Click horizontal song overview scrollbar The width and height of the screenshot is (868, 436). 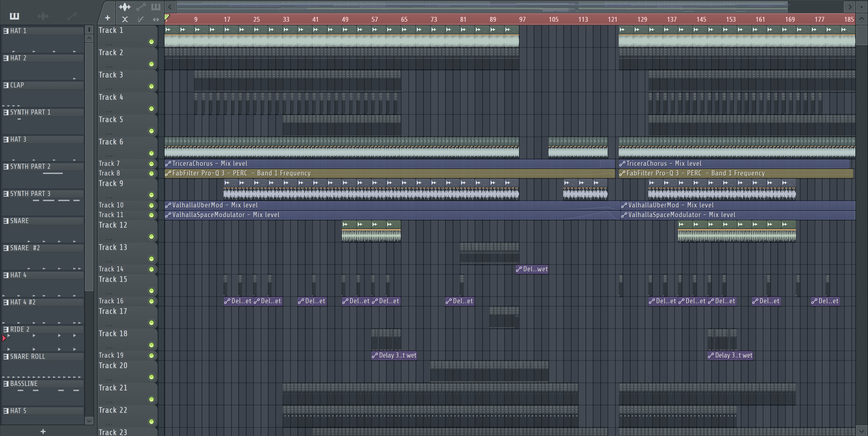[482, 6]
